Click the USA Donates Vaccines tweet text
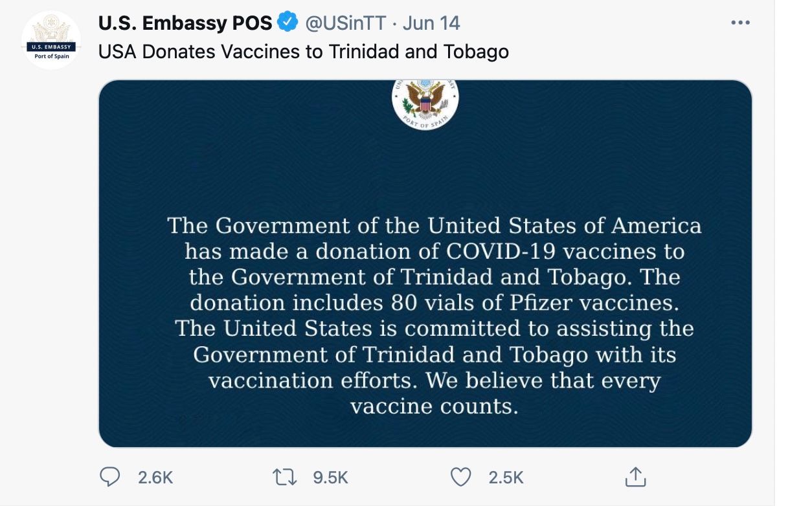 point(304,52)
